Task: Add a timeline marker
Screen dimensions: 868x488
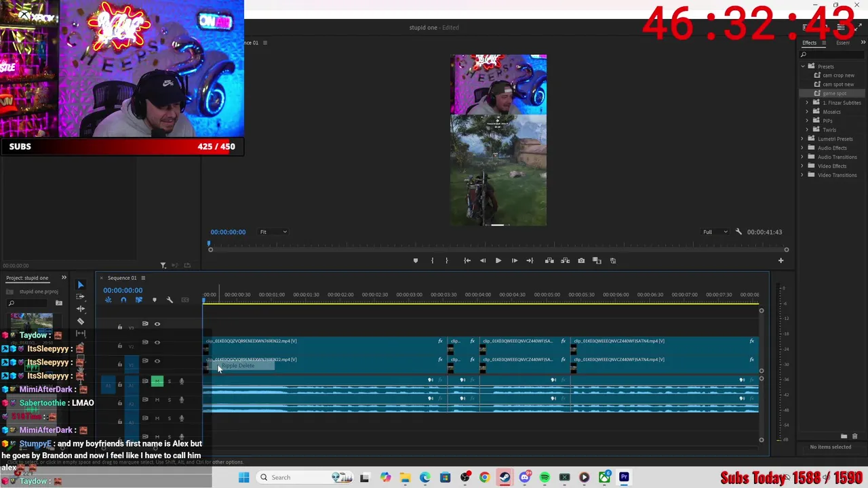Action: pyautogui.click(x=155, y=300)
